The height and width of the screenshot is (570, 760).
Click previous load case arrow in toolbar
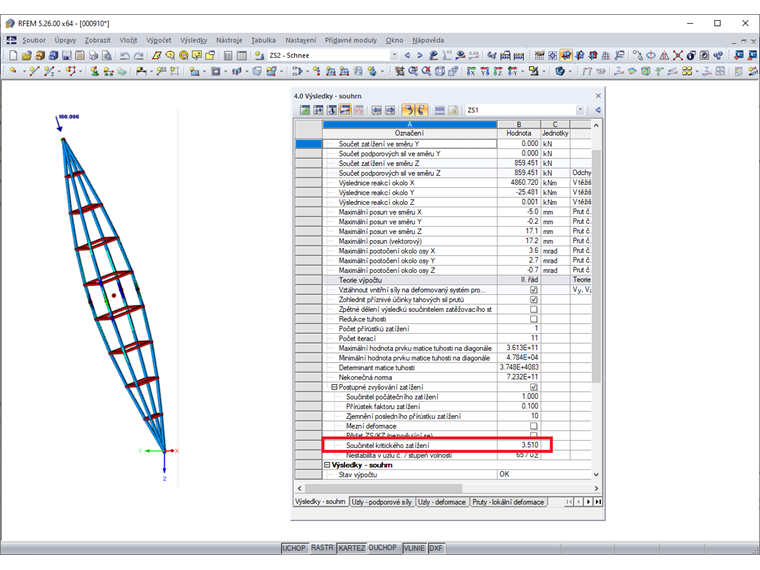click(x=407, y=55)
